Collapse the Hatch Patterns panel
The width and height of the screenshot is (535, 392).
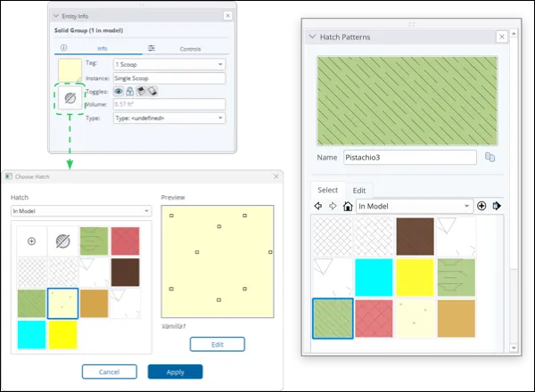[x=312, y=37]
